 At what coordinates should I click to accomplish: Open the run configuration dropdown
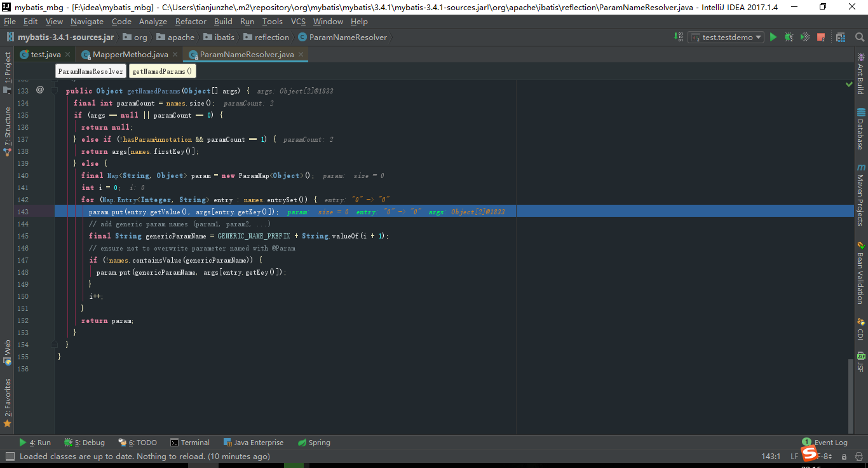[726, 37]
